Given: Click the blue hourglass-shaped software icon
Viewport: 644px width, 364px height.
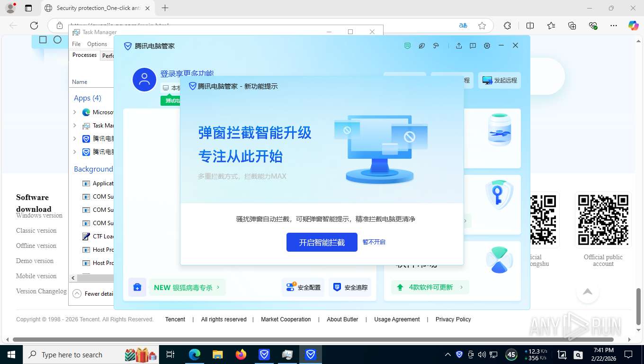Looking at the screenshot, I should coord(500,260).
